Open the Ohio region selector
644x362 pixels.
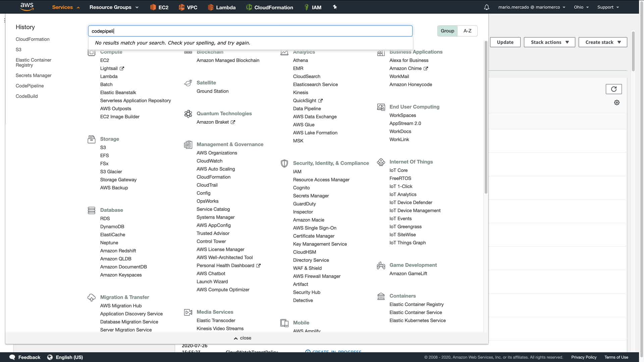[x=581, y=7]
